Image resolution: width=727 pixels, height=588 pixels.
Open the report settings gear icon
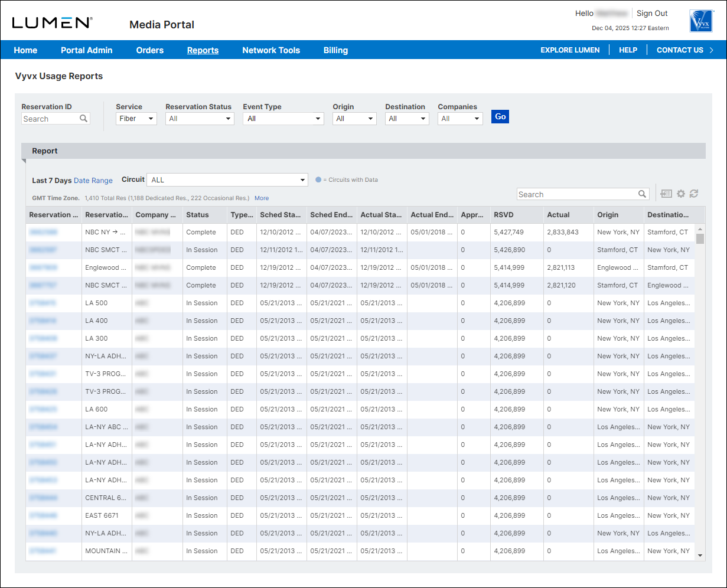(x=681, y=194)
